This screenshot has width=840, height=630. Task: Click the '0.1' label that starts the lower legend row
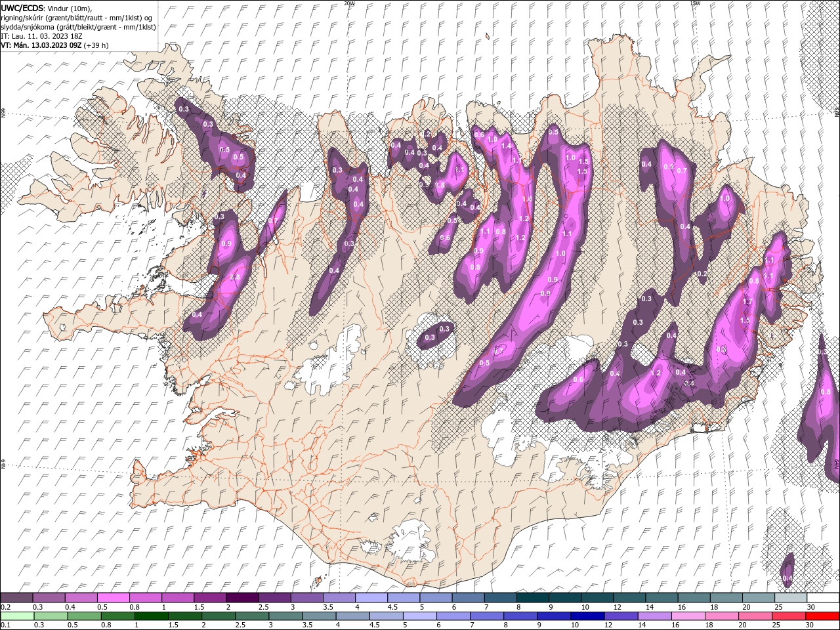[x=5, y=625]
